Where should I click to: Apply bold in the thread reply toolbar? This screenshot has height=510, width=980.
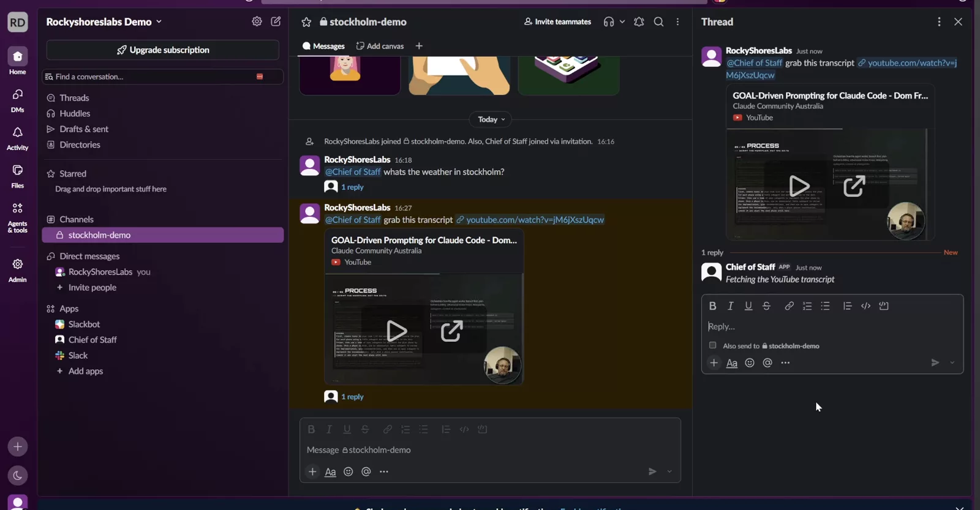coord(712,306)
